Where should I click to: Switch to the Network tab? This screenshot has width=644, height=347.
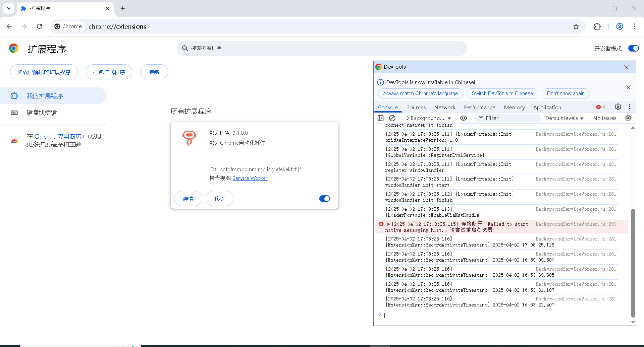point(444,107)
